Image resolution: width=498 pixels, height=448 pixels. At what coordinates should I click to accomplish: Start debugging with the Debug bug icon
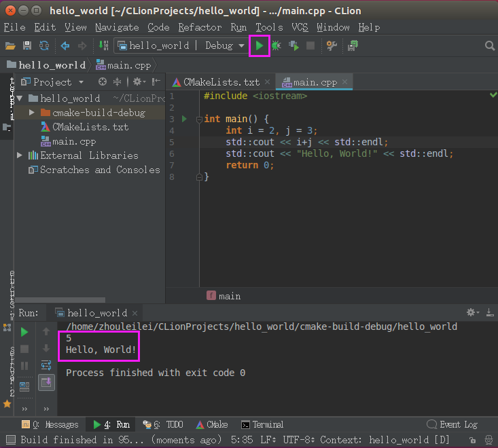tap(277, 46)
